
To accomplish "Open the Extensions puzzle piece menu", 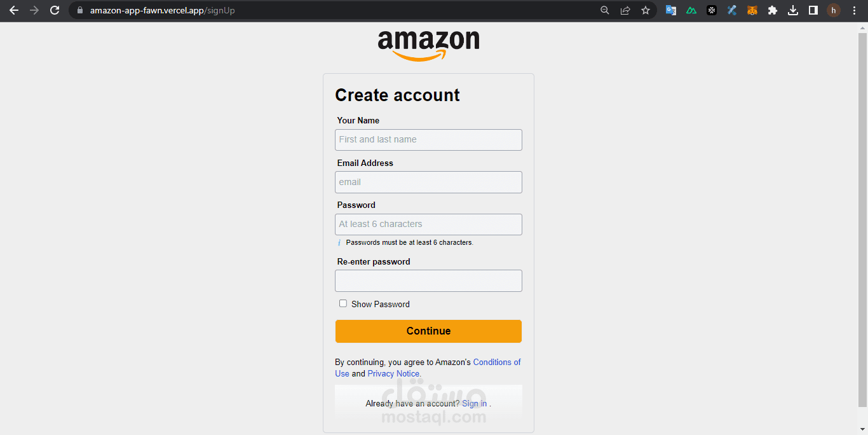I will tap(773, 10).
